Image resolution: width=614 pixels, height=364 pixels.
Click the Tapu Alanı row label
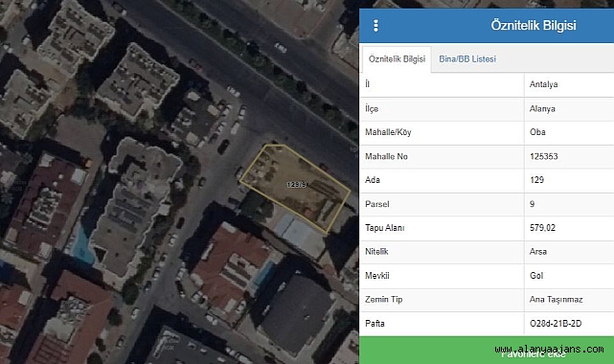coord(384,228)
